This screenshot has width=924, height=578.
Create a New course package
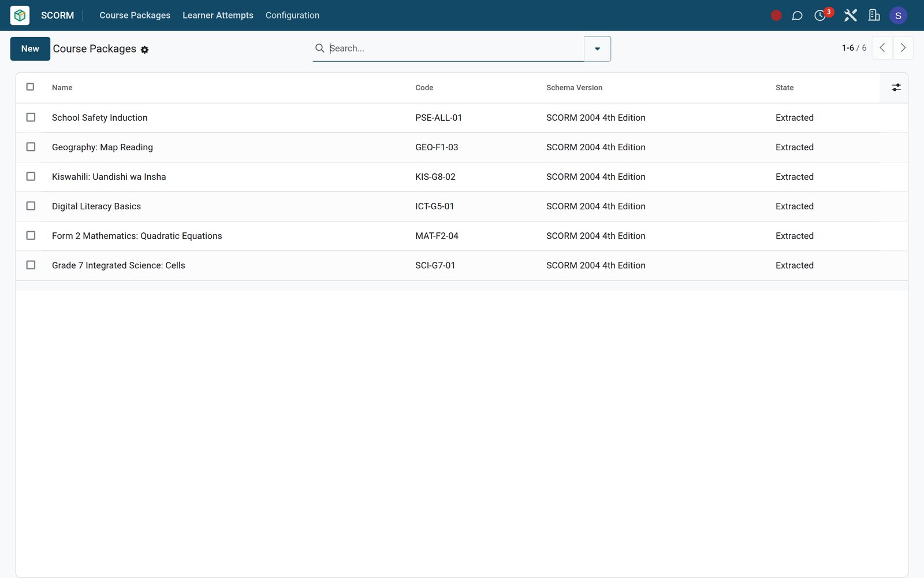(30, 49)
